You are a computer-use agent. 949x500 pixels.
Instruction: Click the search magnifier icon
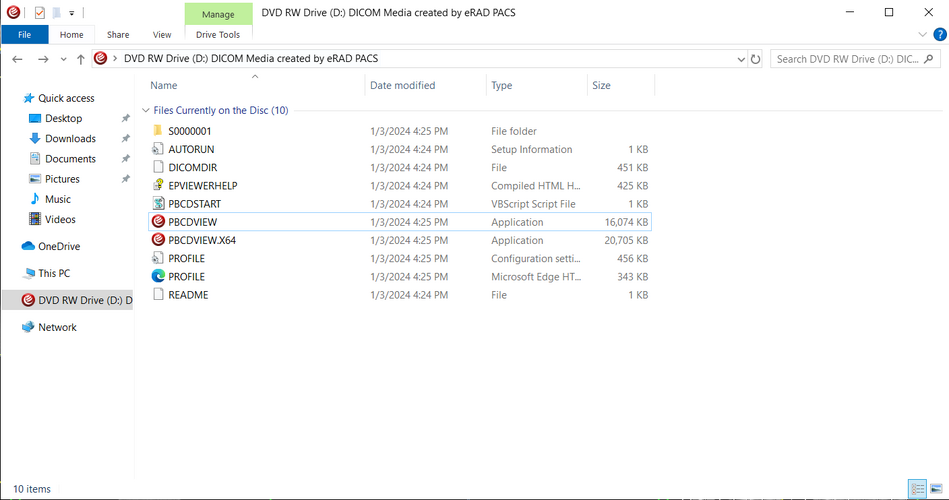[x=929, y=59]
